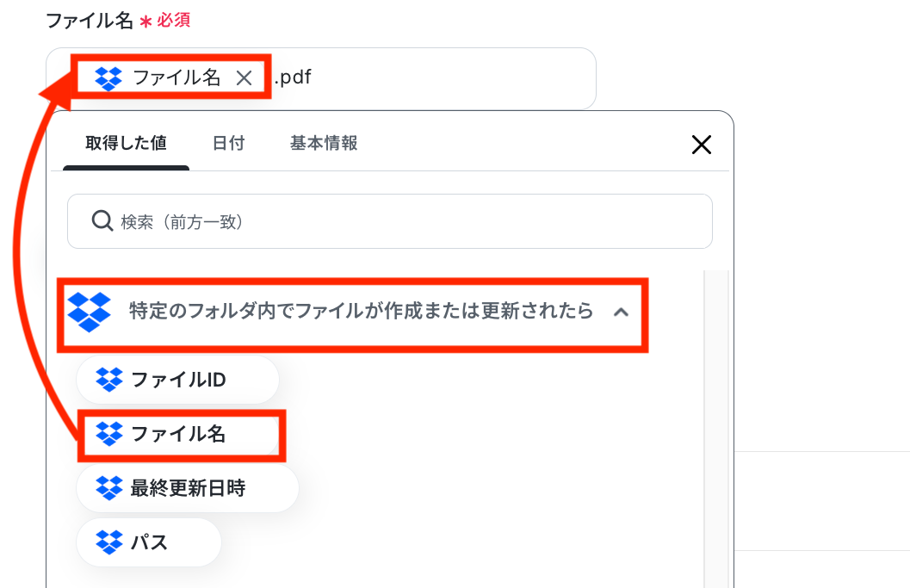The width and height of the screenshot is (910, 588).
Task: Click the Dropbox icon on パス chip
Action: click(x=109, y=542)
